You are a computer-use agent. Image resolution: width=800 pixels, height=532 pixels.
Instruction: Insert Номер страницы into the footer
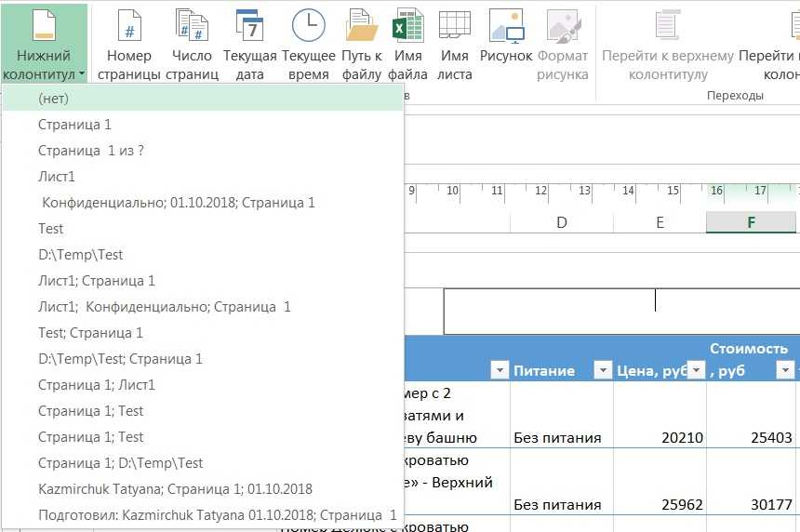point(129,44)
